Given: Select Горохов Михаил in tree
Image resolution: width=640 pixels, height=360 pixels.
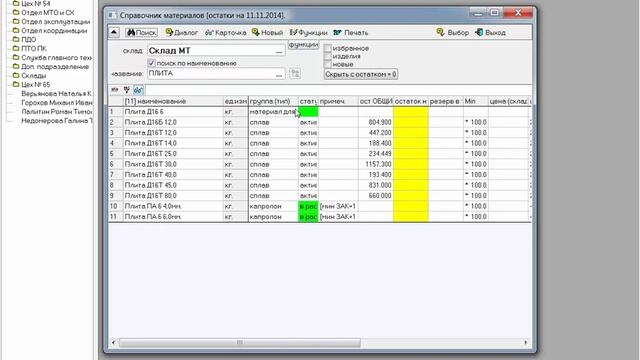Looking at the screenshot, I should point(57,102).
